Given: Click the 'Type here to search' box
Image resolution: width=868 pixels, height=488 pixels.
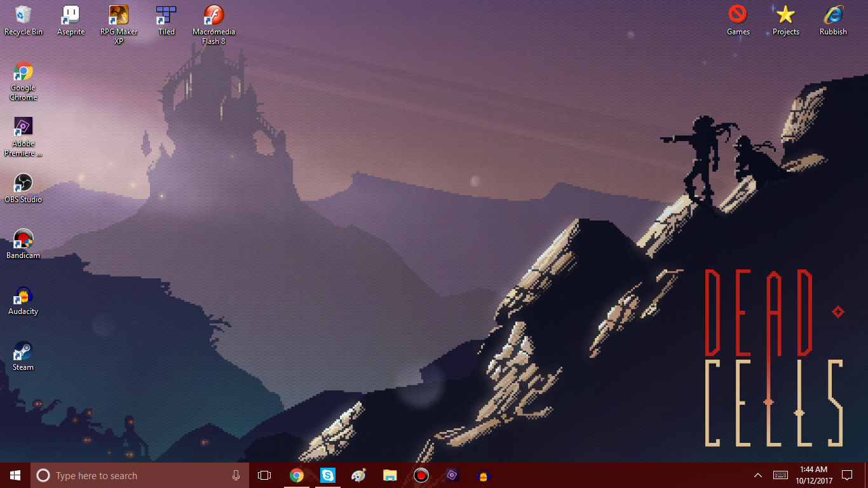Looking at the screenshot, I should tap(133, 475).
